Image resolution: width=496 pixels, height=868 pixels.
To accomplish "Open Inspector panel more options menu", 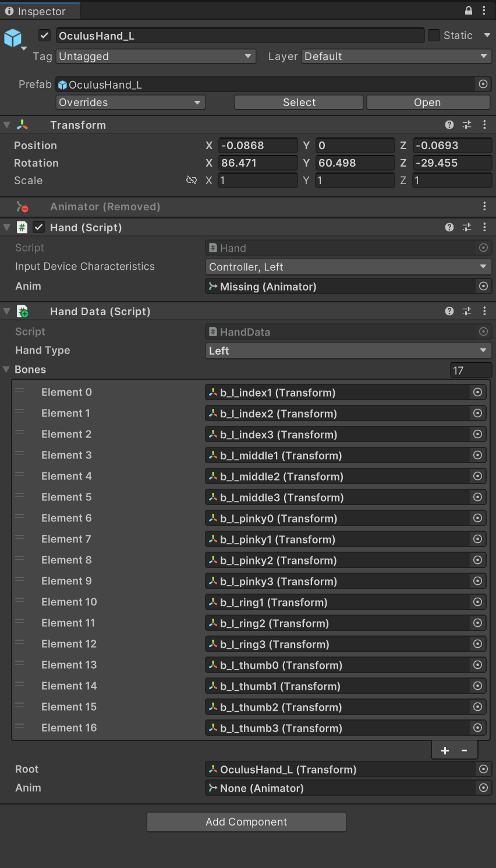I will click(484, 10).
